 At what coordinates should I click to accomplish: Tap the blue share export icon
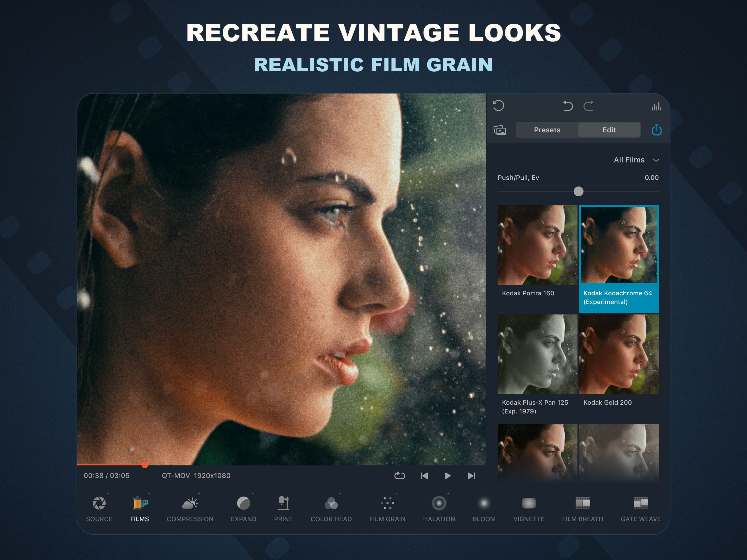(656, 130)
